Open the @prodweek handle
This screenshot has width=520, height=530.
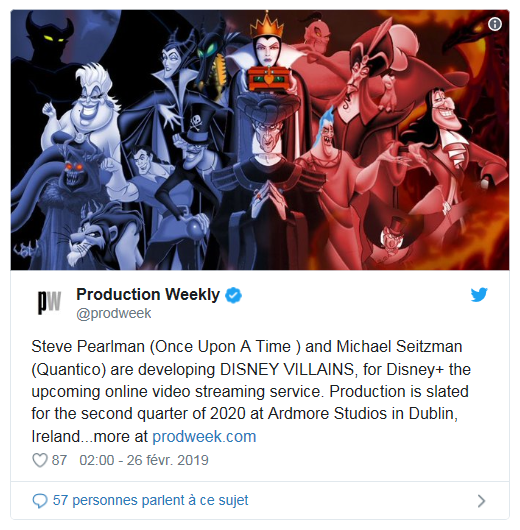tap(114, 313)
